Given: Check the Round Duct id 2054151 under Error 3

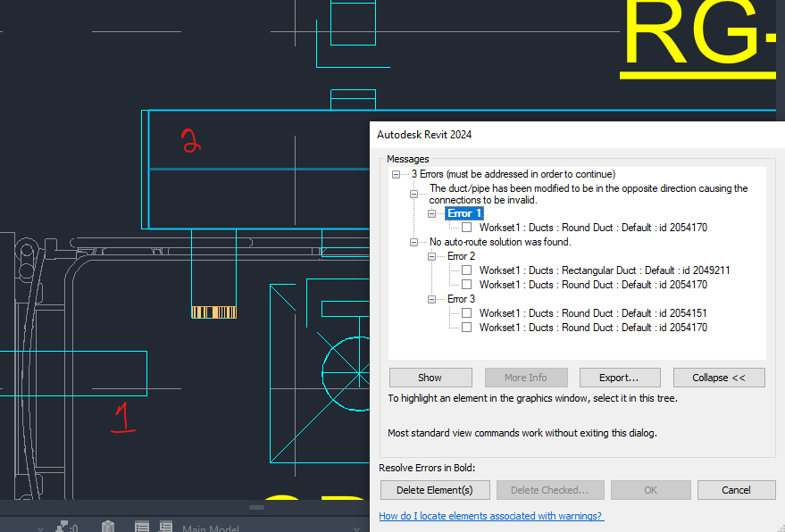Looking at the screenshot, I should [466, 312].
